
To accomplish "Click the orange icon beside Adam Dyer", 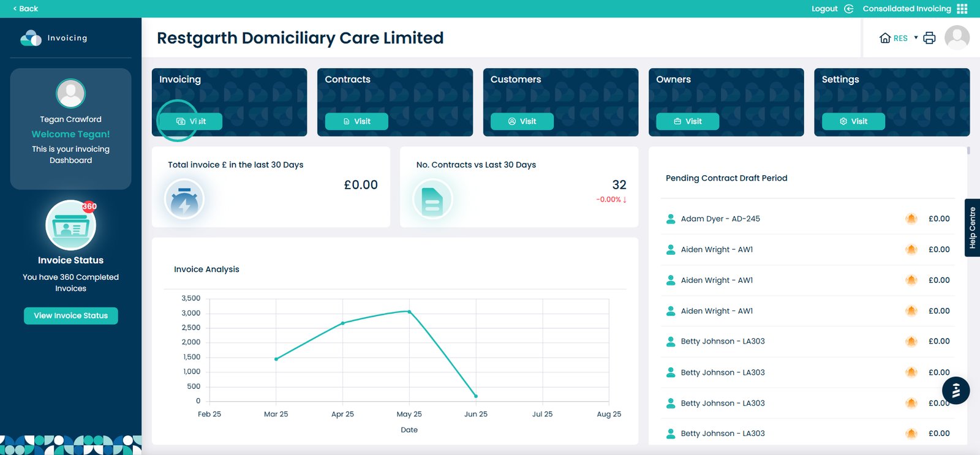I will (911, 219).
